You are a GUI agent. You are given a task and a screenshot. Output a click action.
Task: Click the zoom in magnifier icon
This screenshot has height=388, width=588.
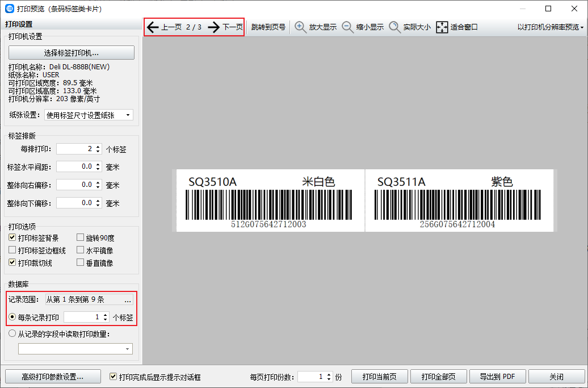(300, 27)
